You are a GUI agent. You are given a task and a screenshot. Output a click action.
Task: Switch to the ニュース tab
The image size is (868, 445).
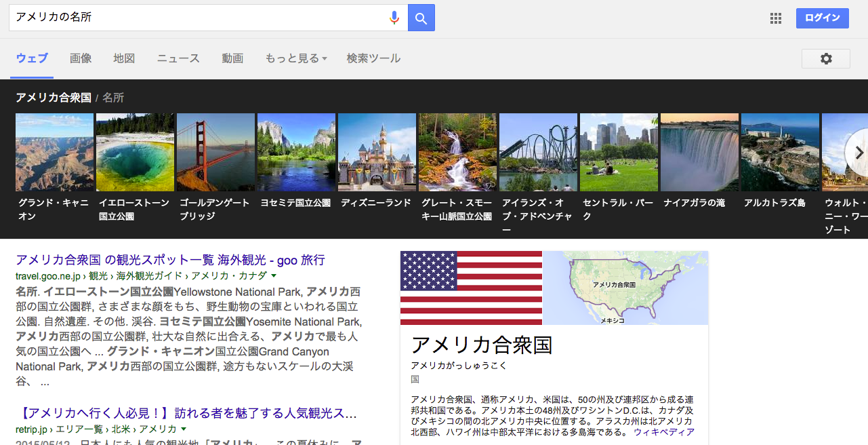pyautogui.click(x=178, y=58)
